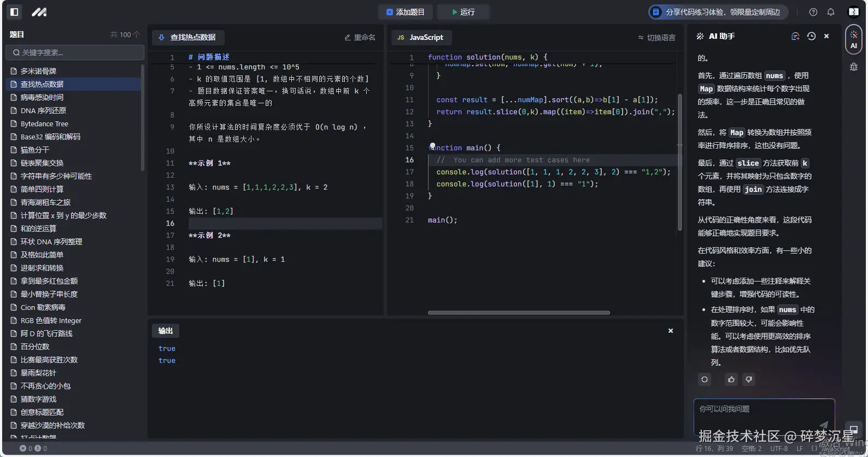The height and width of the screenshot is (457, 868).
Task: Toggle the AI side rail button
Action: coord(853,40)
